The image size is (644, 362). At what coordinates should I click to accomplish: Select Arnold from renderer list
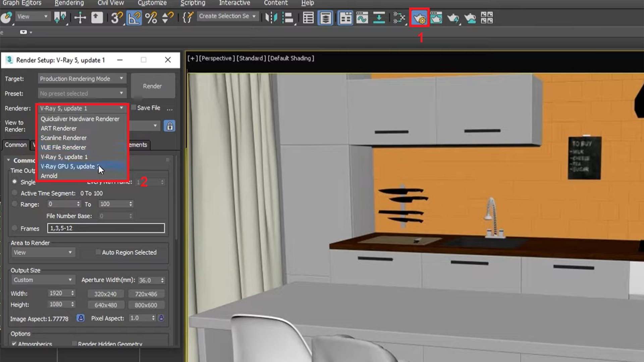pos(49,176)
